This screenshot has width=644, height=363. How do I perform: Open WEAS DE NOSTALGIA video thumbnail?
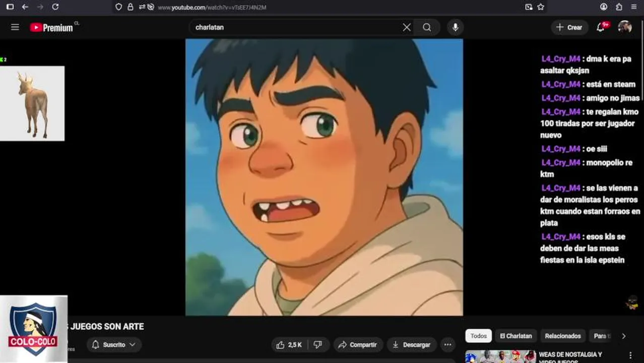(x=500, y=356)
